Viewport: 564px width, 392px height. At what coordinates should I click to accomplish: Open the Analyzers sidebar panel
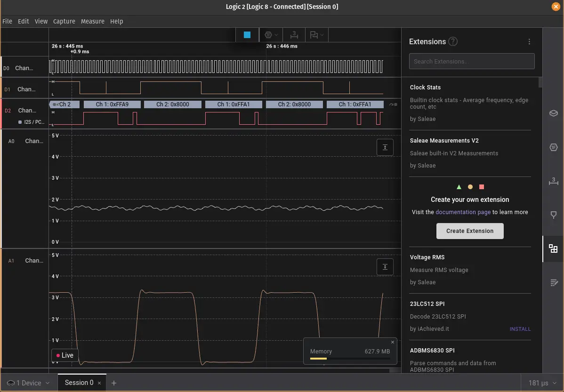[x=554, y=147]
